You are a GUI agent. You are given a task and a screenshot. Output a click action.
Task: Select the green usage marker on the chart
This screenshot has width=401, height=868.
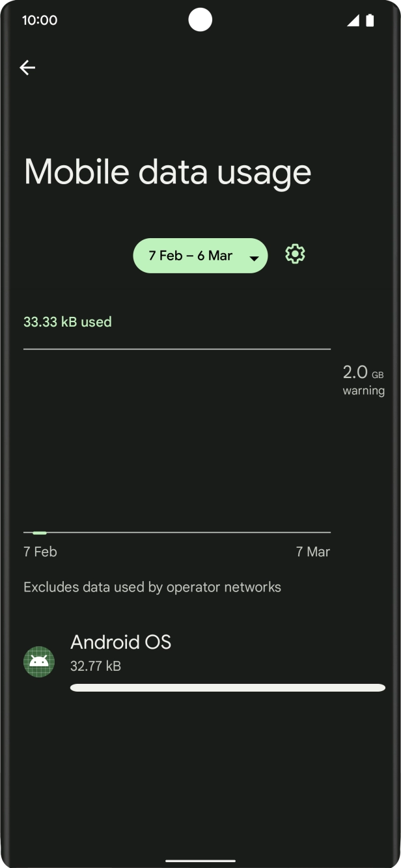point(39,532)
